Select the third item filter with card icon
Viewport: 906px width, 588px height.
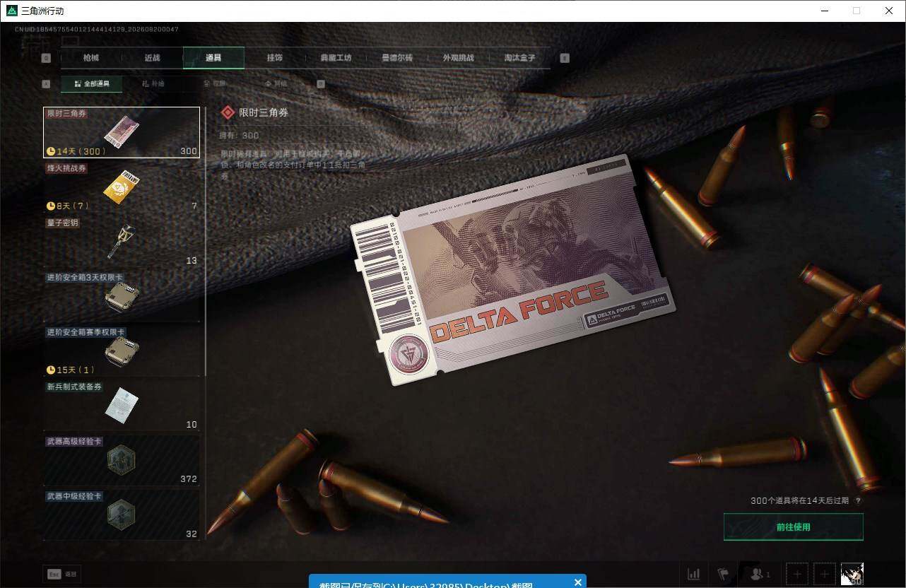pos(215,83)
